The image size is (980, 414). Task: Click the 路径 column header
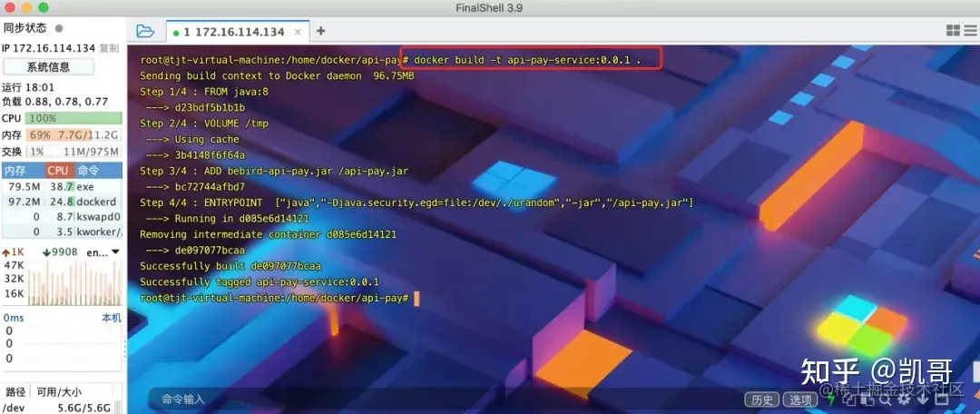tap(15, 392)
